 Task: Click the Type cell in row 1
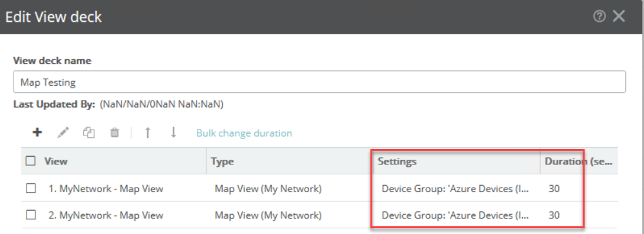(268, 189)
